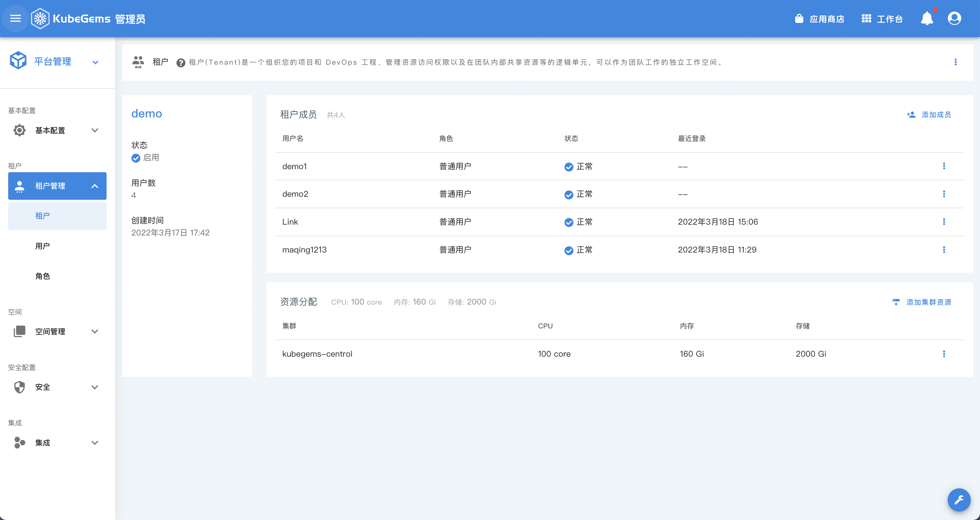Image resolution: width=980 pixels, height=520 pixels.
Task: Click the KubeGems snowflake logo
Action: pos(40,18)
